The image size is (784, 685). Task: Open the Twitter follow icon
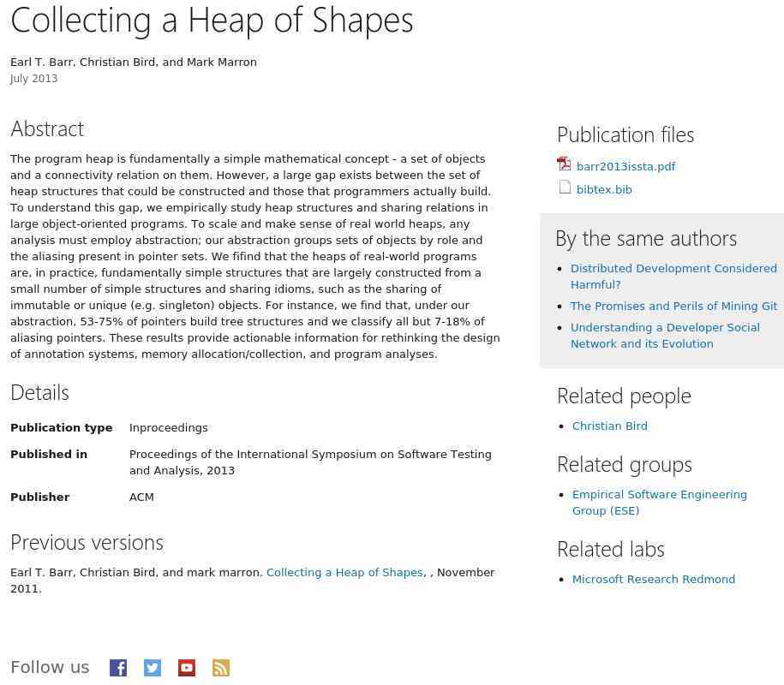[153, 668]
